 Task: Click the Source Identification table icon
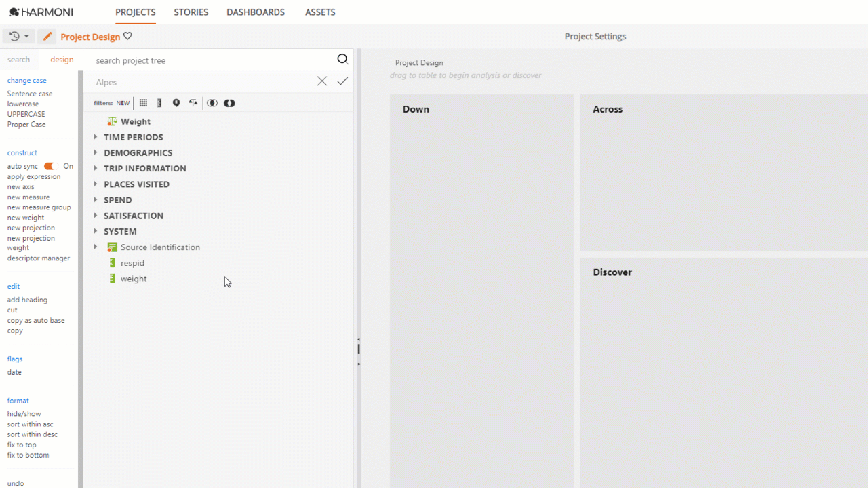(x=113, y=247)
